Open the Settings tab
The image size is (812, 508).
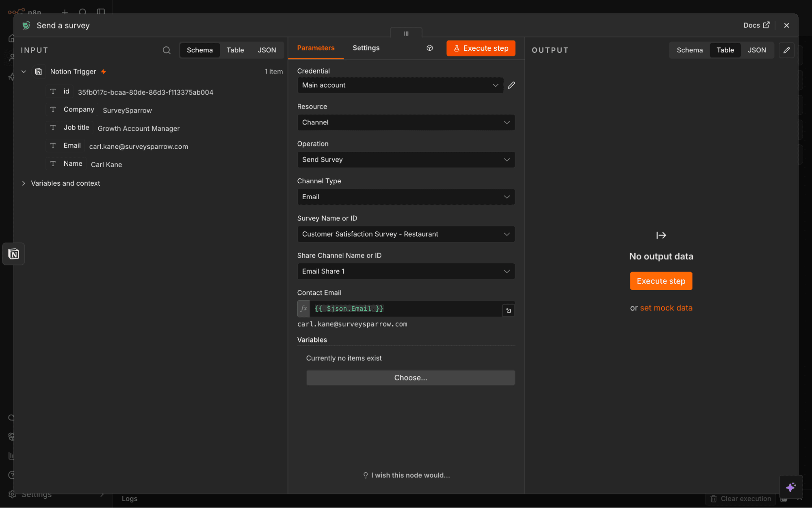click(366, 48)
